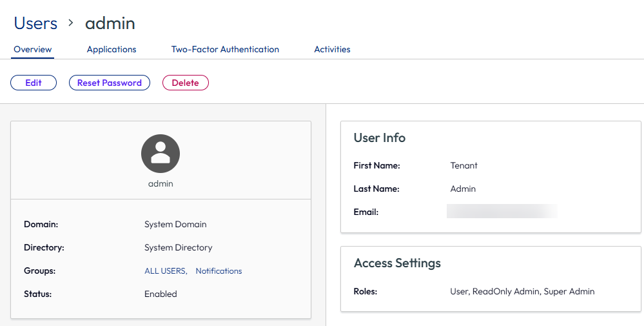The width and height of the screenshot is (644, 326).
Task: Click the 'Status:' label
Action: pyautogui.click(x=38, y=294)
